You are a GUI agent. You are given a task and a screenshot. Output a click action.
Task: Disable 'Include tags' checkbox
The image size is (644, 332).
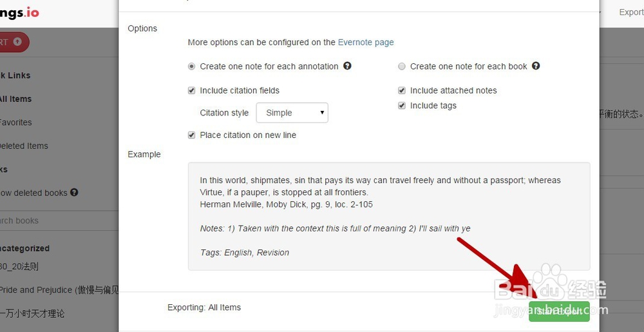(x=402, y=106)
